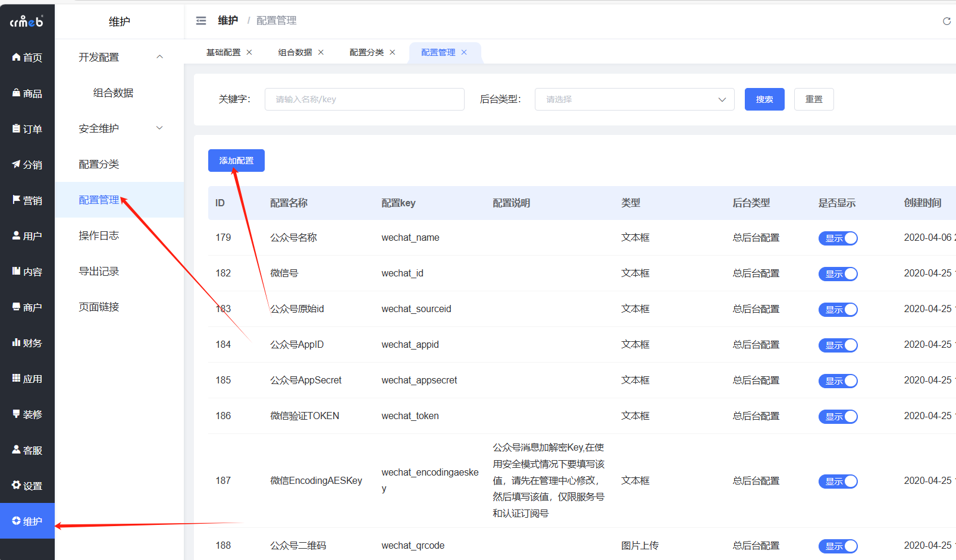This screenshot has width=956, height=560.
Task: Click the wechat_appsecret key cell
Action: 419,380
